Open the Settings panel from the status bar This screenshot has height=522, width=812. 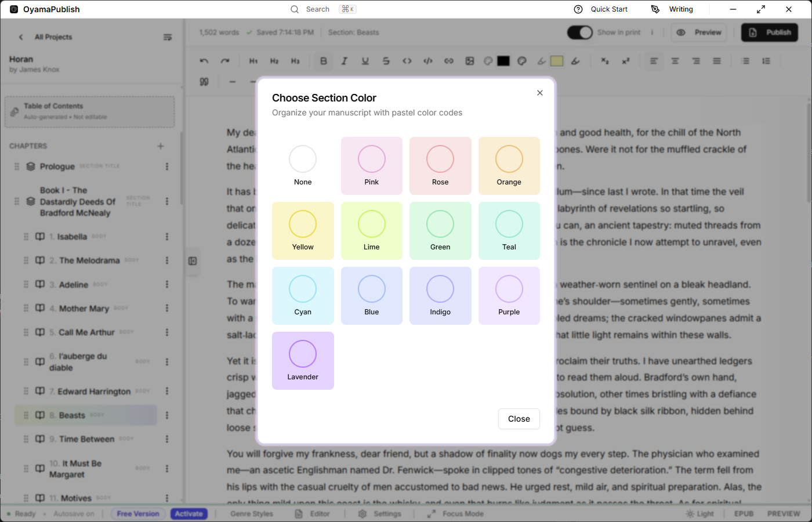pos(380,513)
